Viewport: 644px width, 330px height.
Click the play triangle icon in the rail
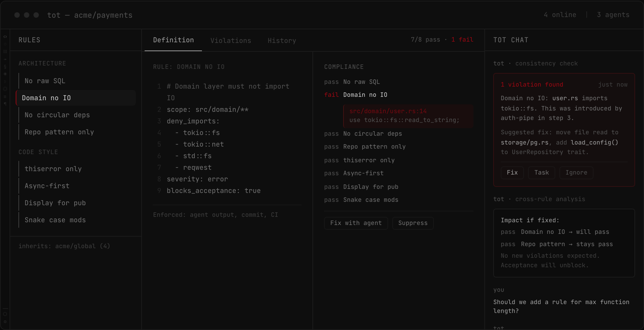(5, 82)
